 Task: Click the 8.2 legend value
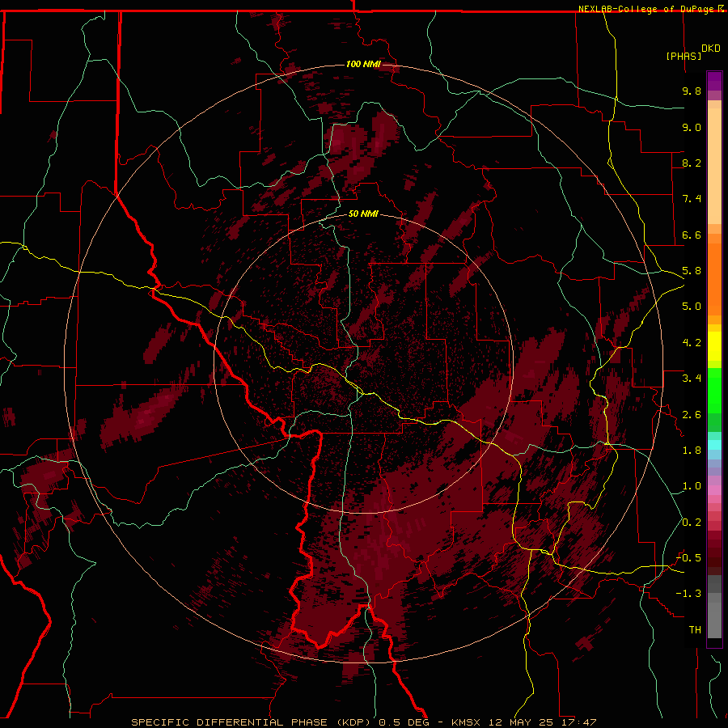pyautogui.click(x=692, y=163)
